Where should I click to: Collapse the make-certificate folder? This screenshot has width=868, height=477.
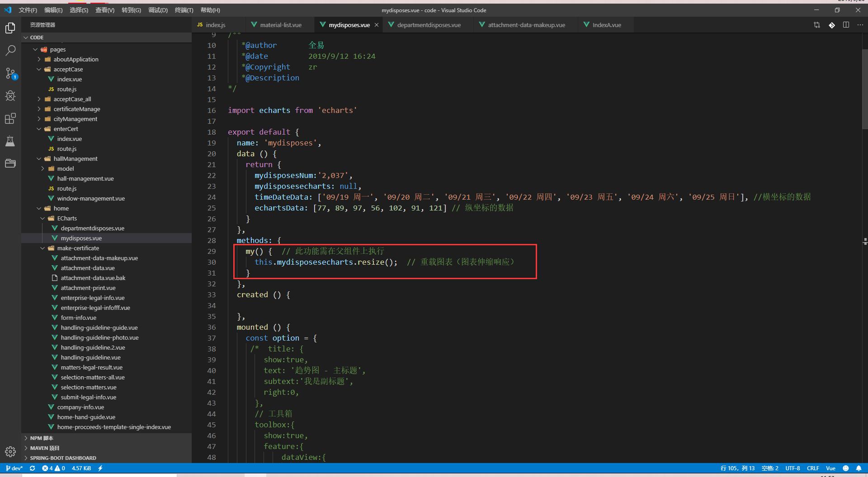[107, 248]
